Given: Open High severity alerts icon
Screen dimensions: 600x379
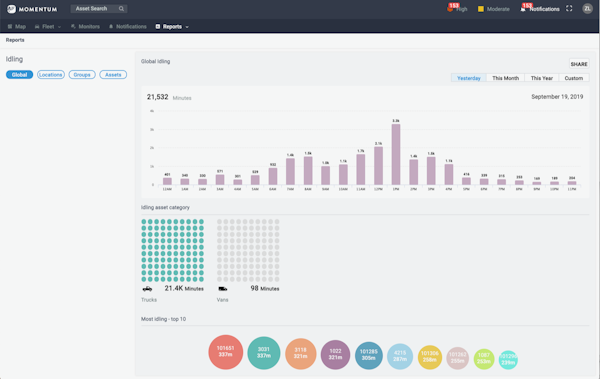Looking at the screenshot, I should (450, 9).
